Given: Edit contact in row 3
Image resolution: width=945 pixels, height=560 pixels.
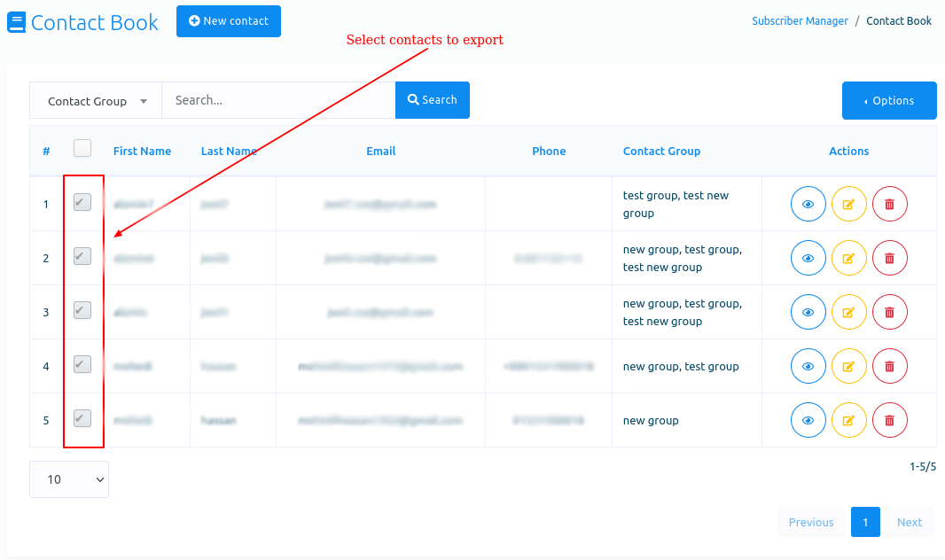Looking at the screenshot, I should tap(848, 312).
